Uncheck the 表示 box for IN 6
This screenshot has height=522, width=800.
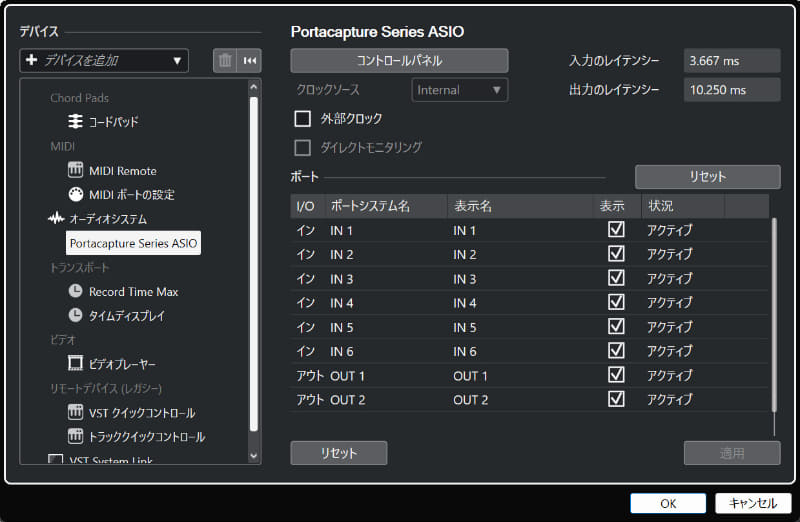pos(616,351)
